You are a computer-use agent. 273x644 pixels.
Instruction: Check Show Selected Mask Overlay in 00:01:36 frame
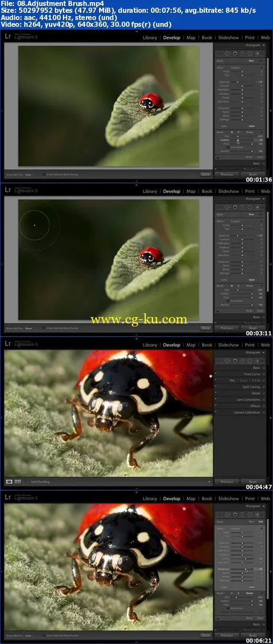[x=44, y=175]
